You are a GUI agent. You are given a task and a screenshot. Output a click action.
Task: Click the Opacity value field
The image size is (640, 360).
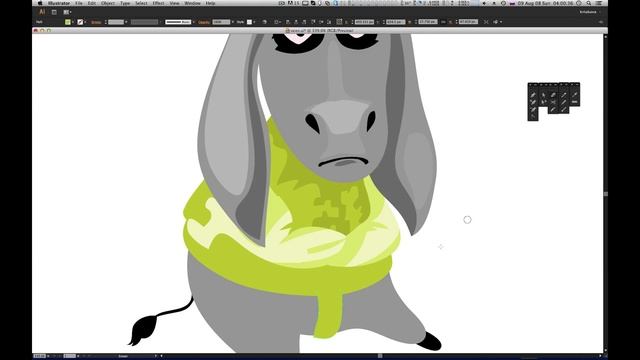point(221,22)
